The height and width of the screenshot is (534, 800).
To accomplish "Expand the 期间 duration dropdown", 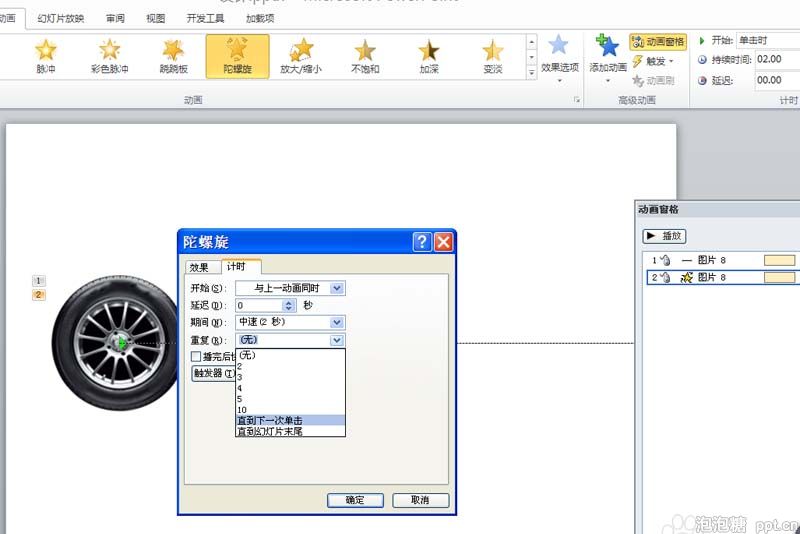I will pos(337,322).
